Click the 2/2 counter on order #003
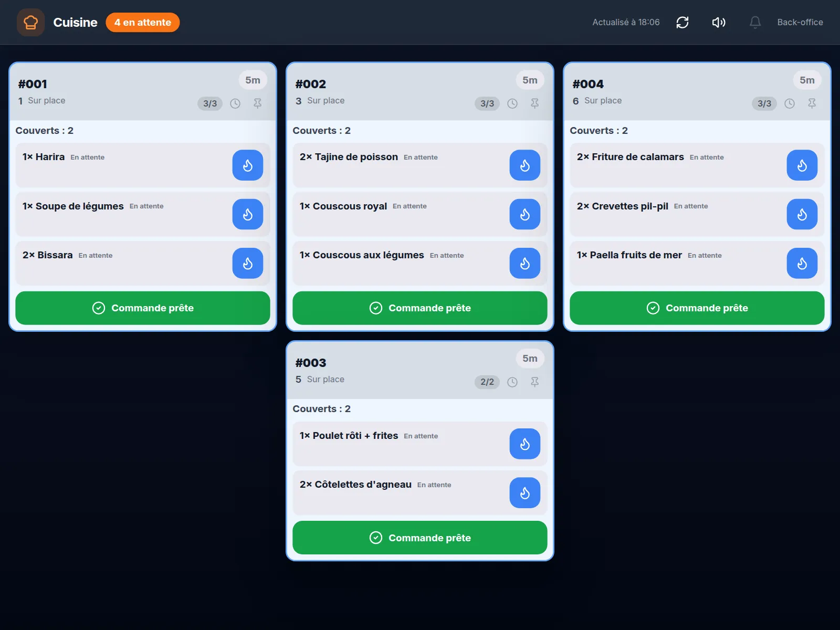Screen dimensions: 840x630 point(487,382)
